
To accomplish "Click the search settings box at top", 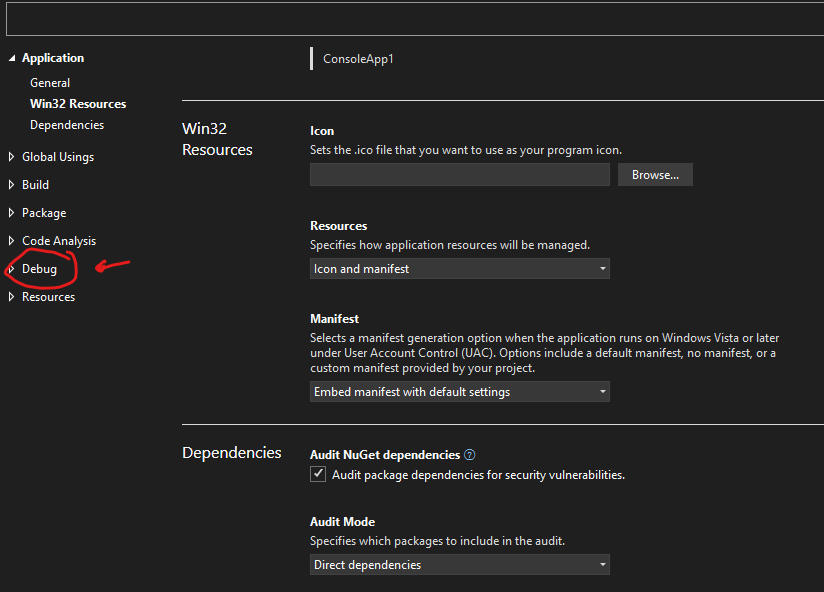I will click(x=412, y=18).
